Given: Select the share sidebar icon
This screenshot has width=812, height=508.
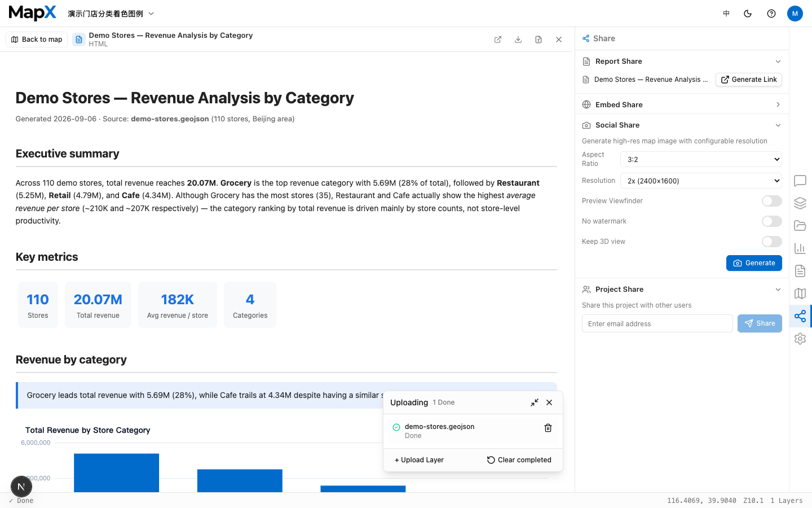Looking at the screenshot, I should click(800, 316).
